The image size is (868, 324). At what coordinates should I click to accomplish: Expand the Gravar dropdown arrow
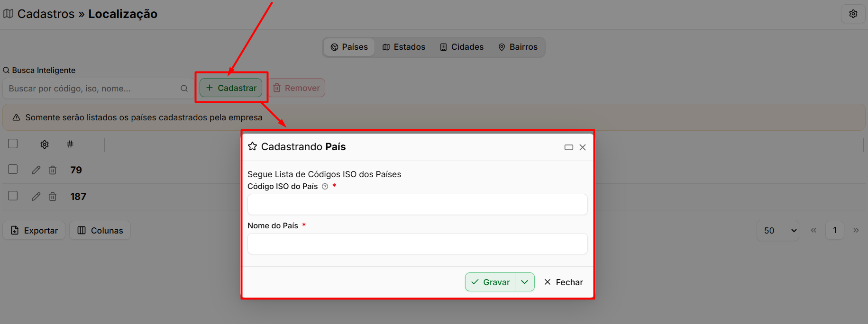(x=525, y=282)
